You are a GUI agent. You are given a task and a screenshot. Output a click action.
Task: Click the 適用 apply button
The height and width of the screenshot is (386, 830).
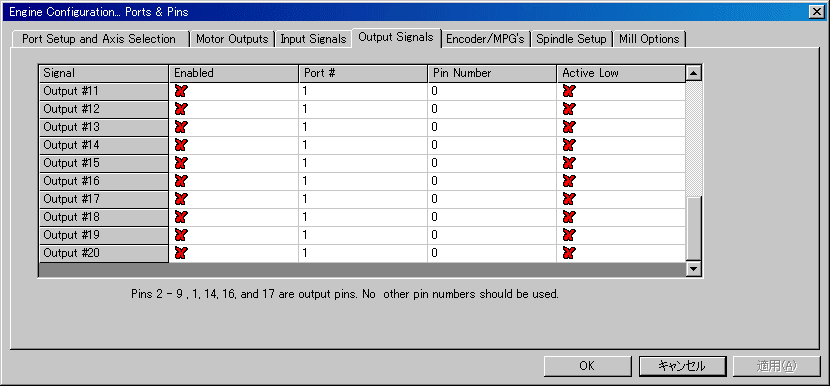(x=777, y=366)
